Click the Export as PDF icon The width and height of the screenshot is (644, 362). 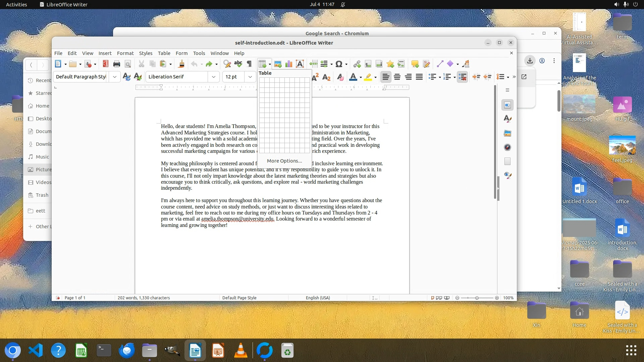click(x=105, y=64)
